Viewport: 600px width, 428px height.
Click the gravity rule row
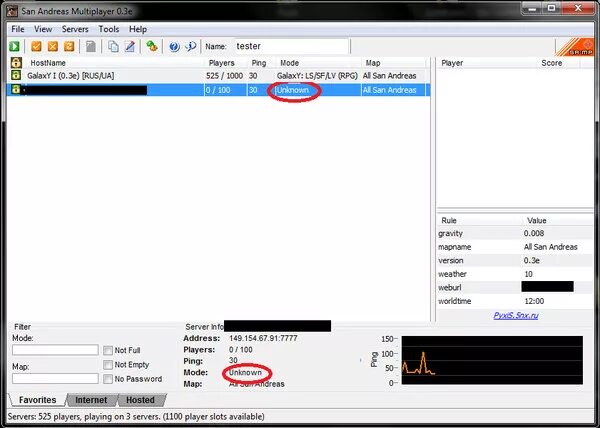click(515, 233)
